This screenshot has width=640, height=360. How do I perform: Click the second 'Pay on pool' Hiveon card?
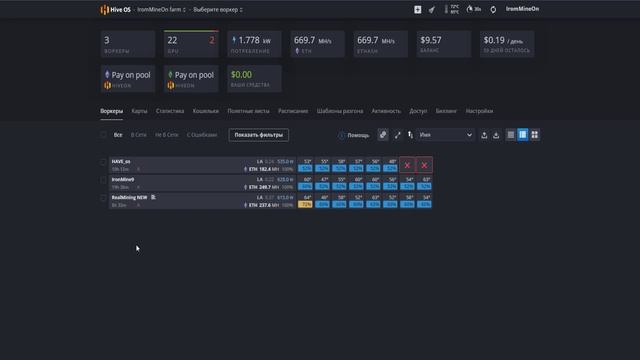point(191,79)
